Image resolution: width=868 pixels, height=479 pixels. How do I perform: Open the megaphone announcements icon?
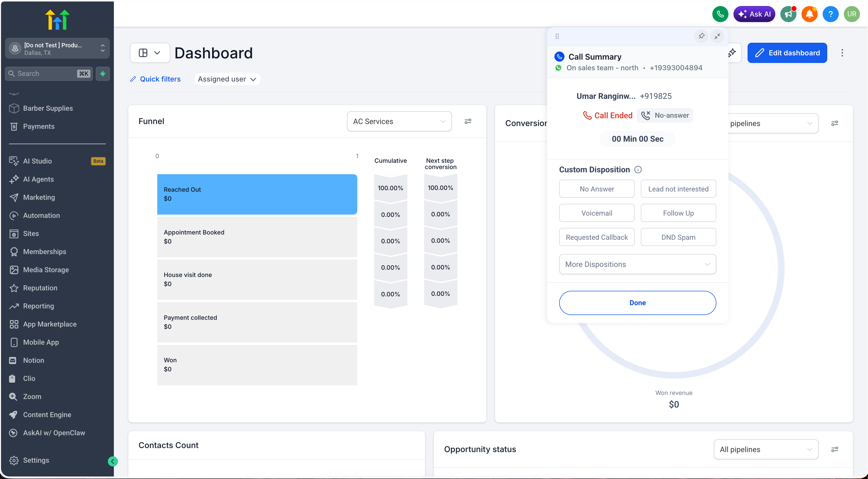point(788,14)
